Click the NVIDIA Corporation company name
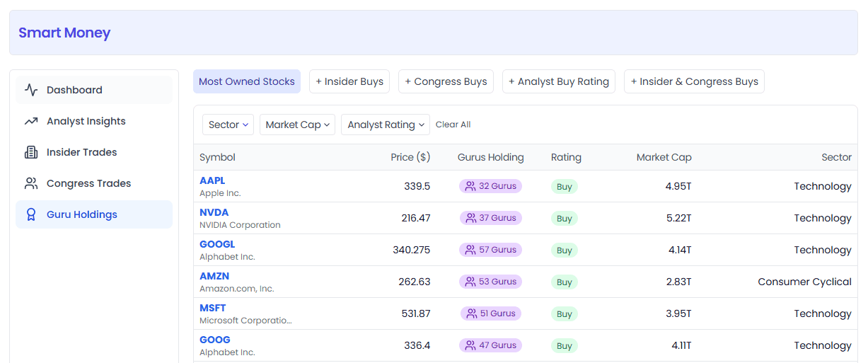The image size is (868, 363). pos(240,225)
